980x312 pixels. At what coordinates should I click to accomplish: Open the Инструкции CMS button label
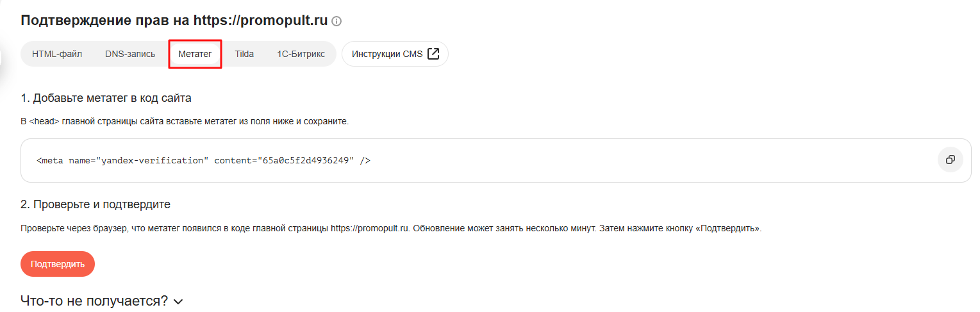[387, 54]
